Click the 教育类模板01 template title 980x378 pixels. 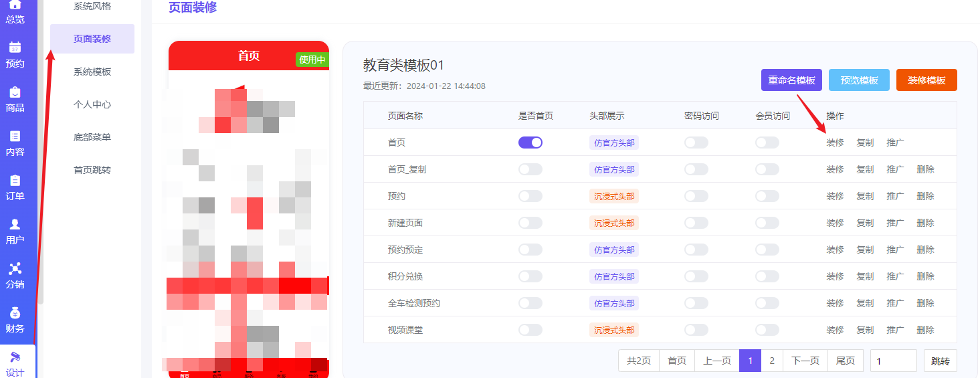point(403,65)
